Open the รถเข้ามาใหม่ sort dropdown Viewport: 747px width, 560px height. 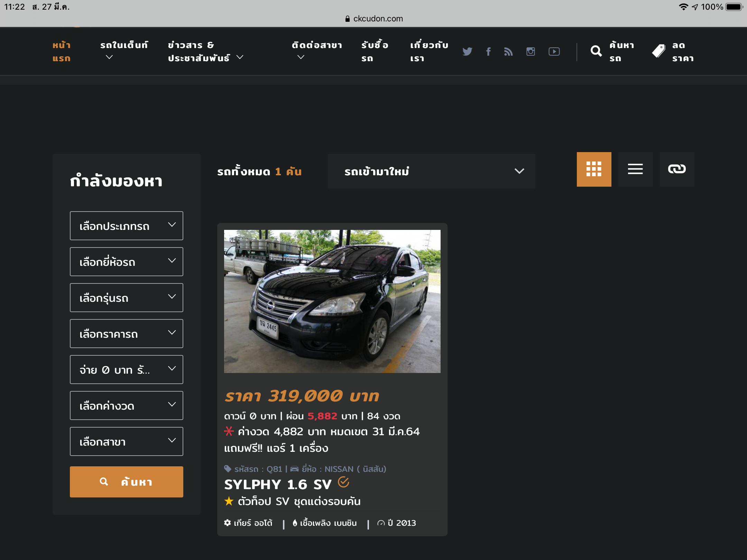[431, 171]
